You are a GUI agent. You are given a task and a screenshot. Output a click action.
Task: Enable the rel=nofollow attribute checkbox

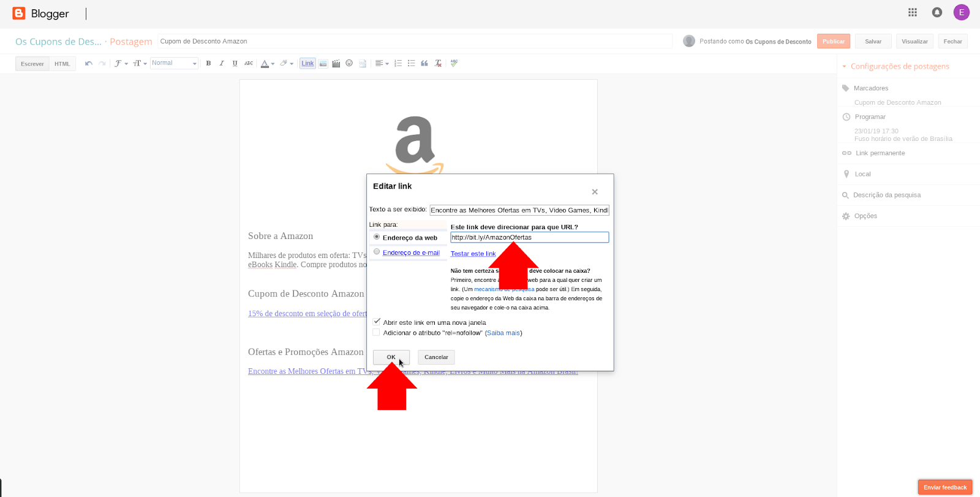tap(376, 332)
